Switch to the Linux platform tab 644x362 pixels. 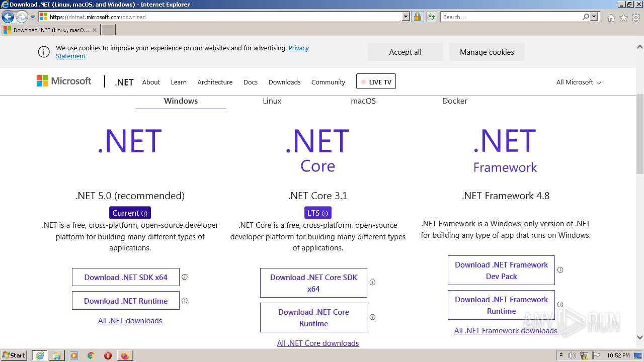(272, 101)
